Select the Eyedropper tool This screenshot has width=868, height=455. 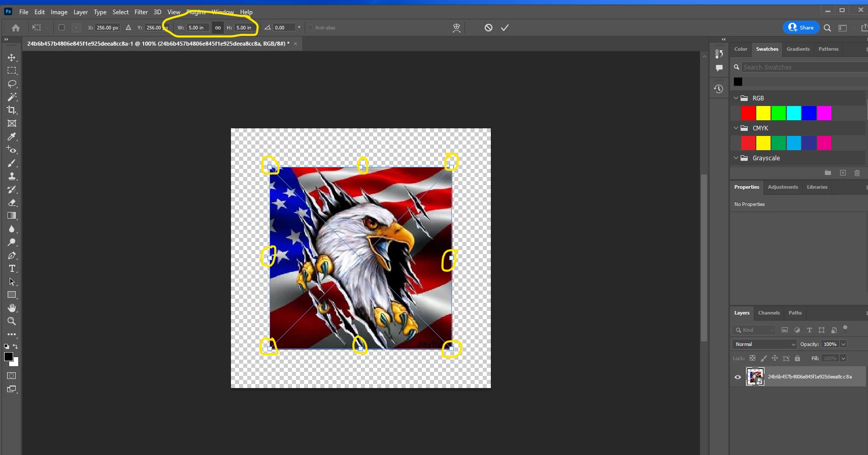coord(12,136)
